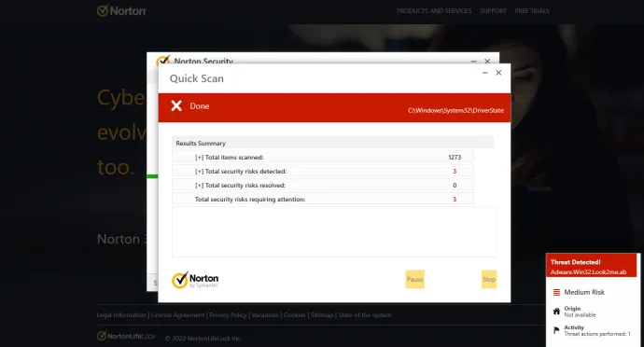Minimize the Quick Scan dialog
This screenshot has width=644, height=347.
pyautogui.click(x=485, y=73)
